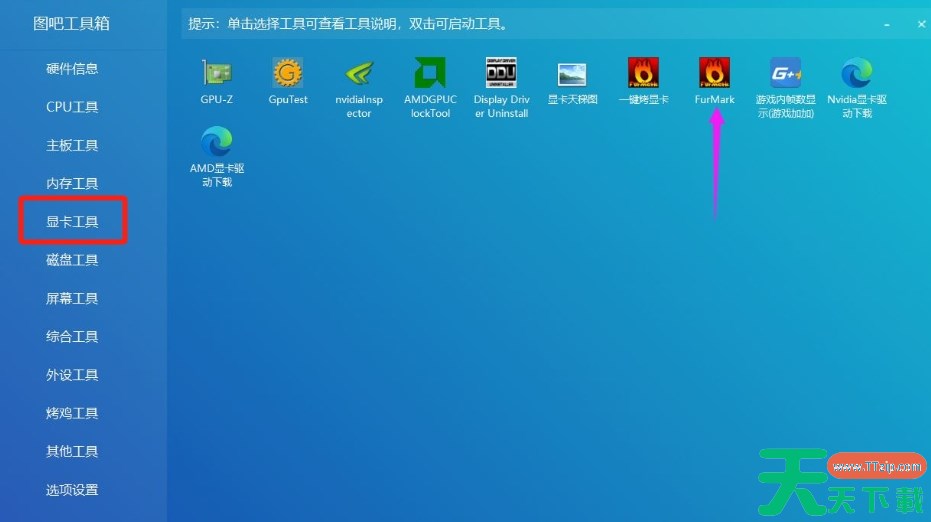Screen dimensions: 931x522
Task: Open the 选项设置 page
Action: [x=72, y=490]
